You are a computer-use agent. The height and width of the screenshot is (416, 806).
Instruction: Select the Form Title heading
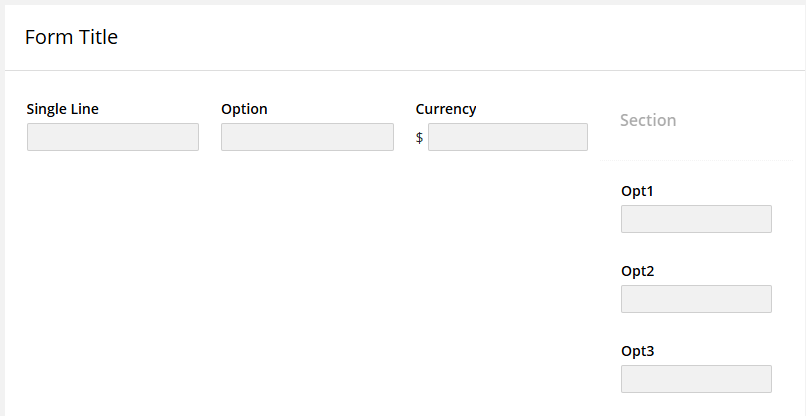71,38
